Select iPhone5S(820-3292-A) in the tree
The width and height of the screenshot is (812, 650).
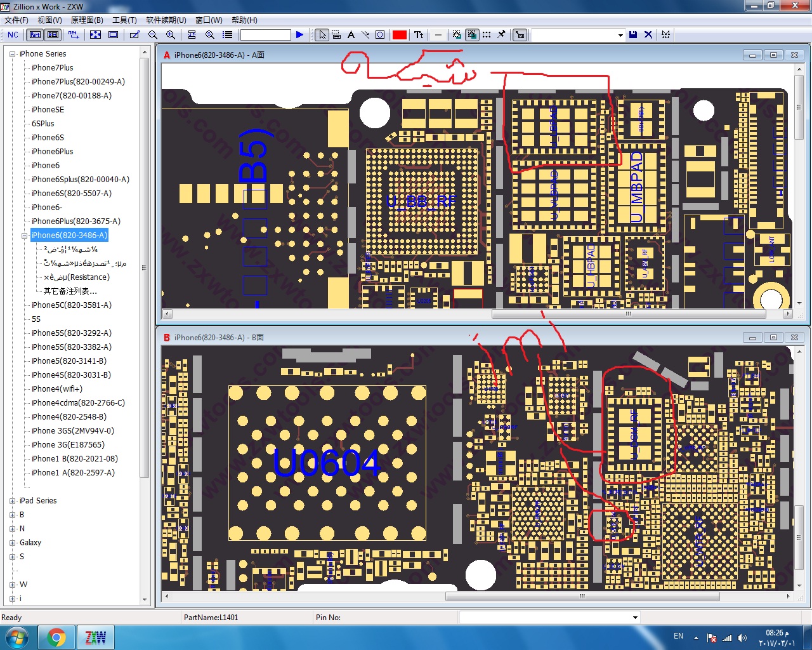71,333
